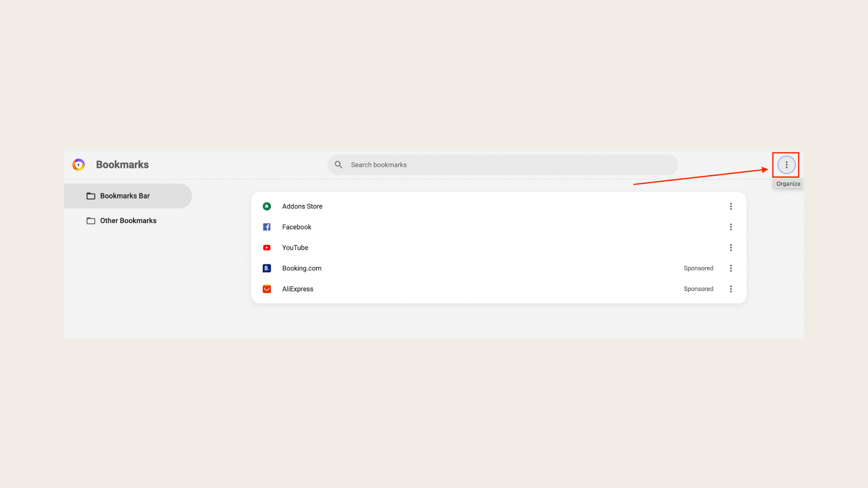Focus the Search bookmarks field
868x488 pixels.
502,165
